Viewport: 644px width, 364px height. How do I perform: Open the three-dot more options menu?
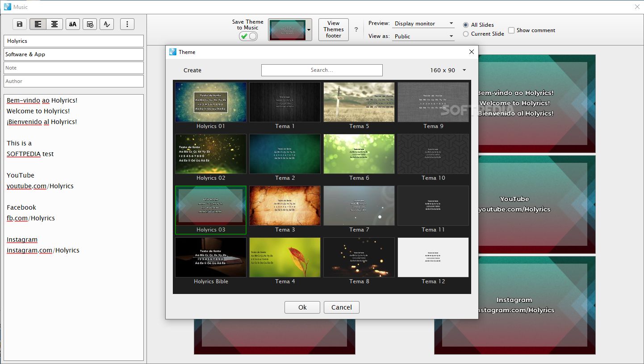tap(127, 24)
